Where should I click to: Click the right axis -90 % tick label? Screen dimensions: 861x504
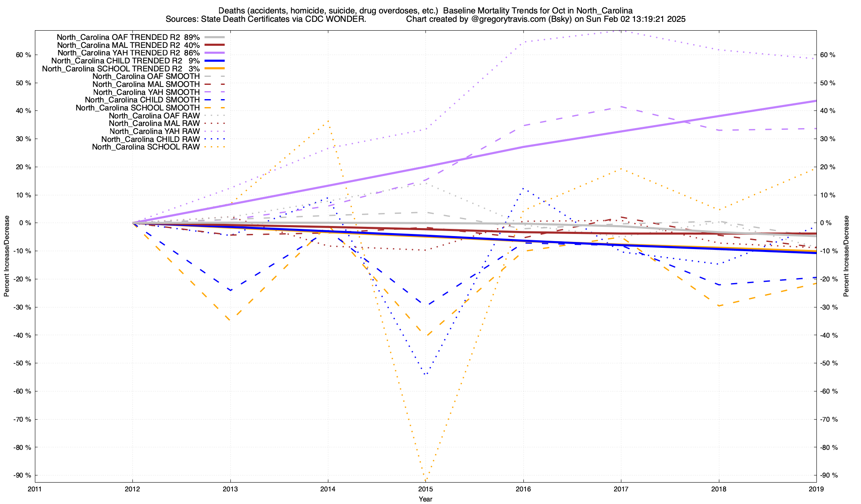[828, 475]
